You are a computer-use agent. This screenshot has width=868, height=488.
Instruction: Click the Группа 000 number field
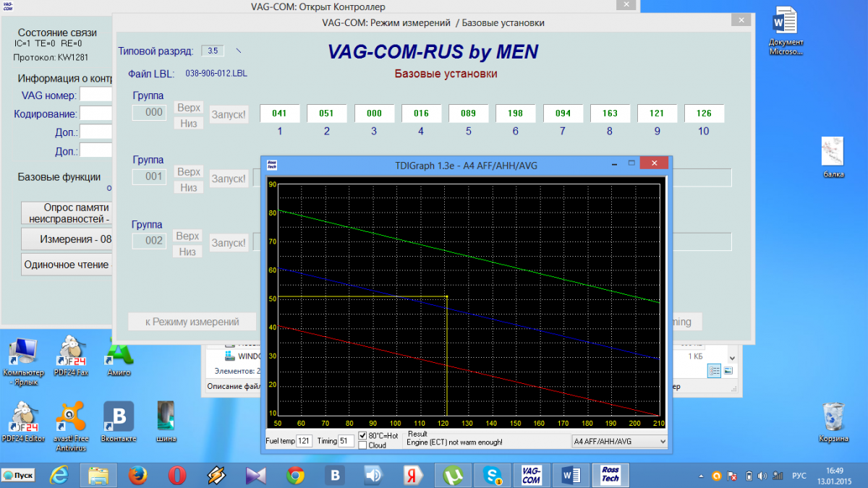click(x=150, y=113)
